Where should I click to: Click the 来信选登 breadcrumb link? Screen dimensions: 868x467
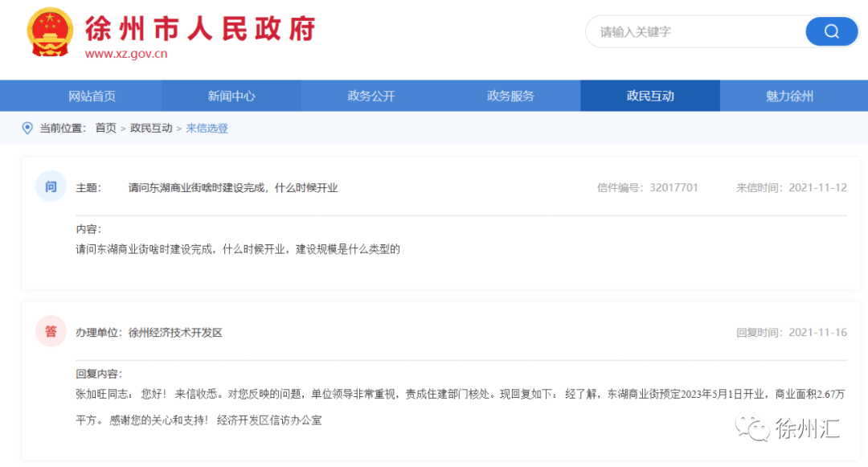(207, 128)
